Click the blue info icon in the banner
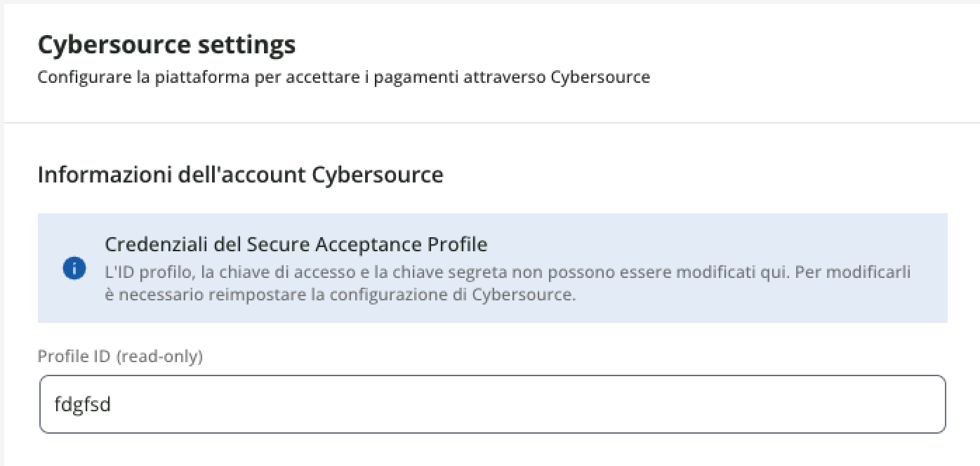Viewport: 980px width, 466px height. 74,269
